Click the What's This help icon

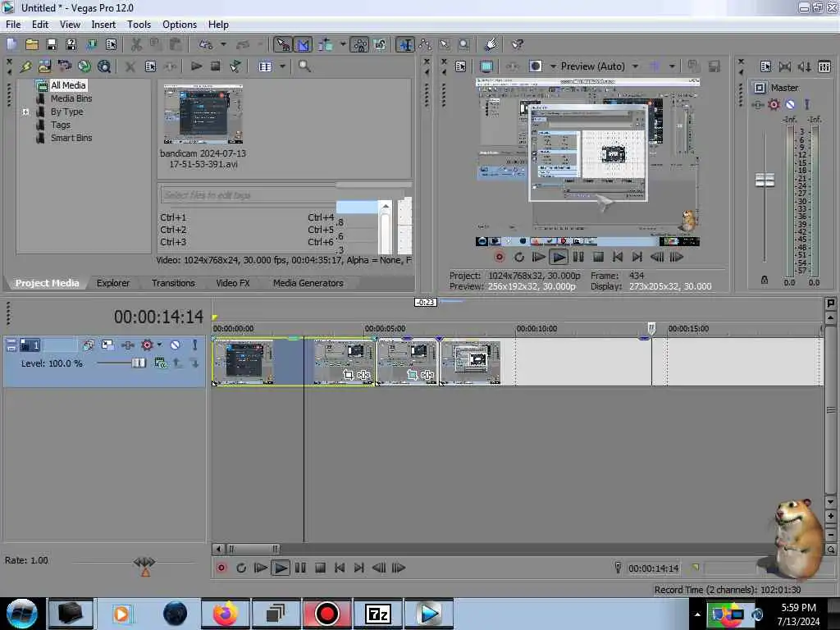pyautogui.click(x=517, y=44)
